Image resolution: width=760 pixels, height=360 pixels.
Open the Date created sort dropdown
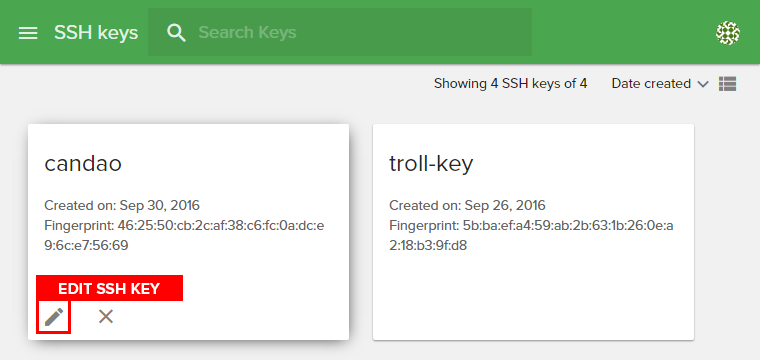coord(660,84)
